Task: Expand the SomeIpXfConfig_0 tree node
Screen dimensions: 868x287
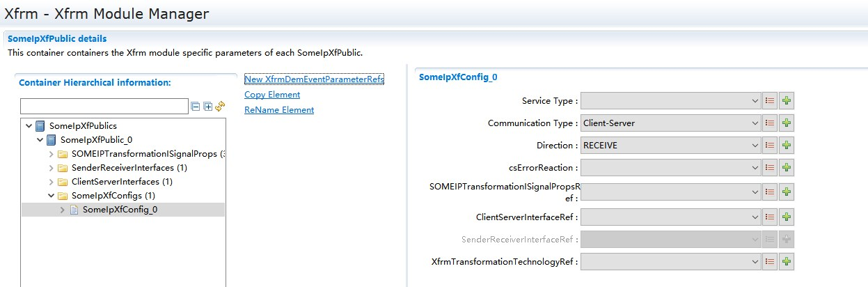Action: 62,210
